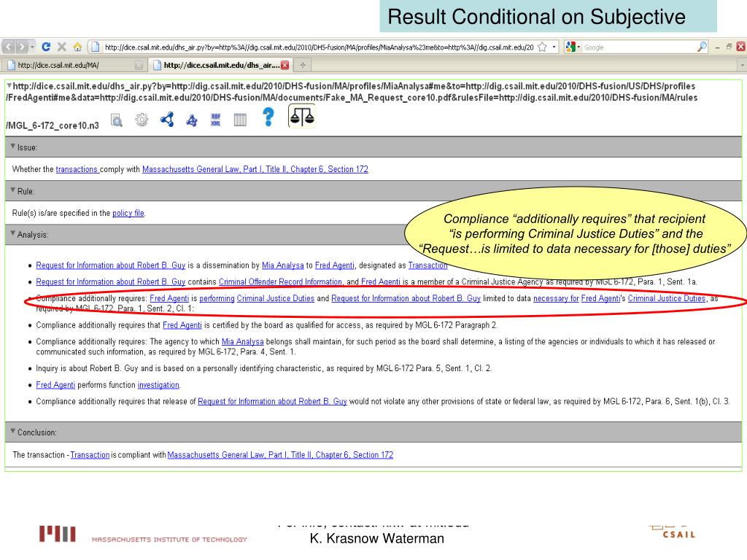
Task: Open Mia Analysa link in dissemination row
Action: 283,265
